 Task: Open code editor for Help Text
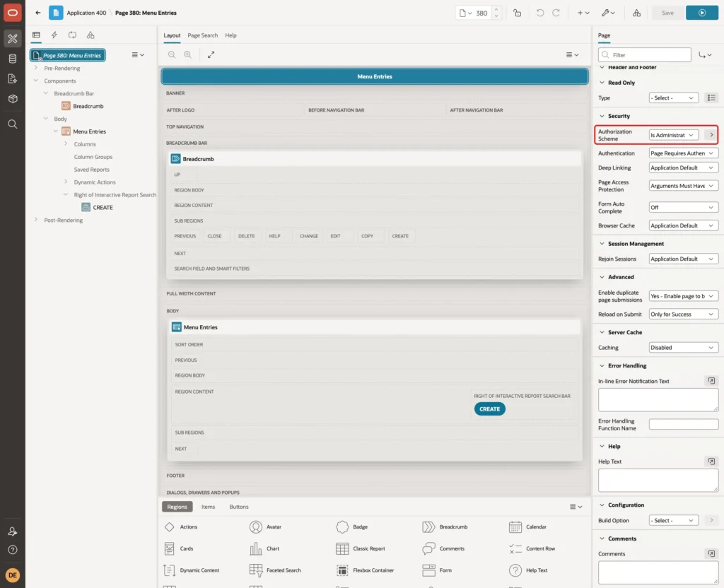(x=711, y=461)
